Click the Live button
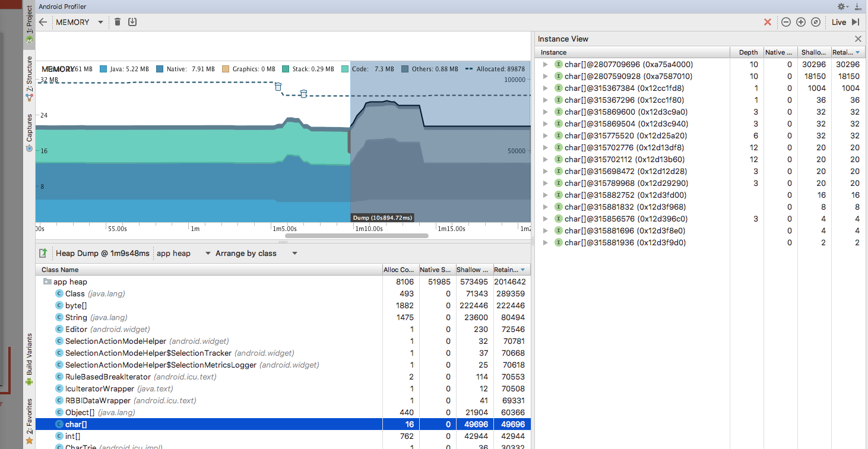This screenshot has height=449, width=868. coord(838,22)
